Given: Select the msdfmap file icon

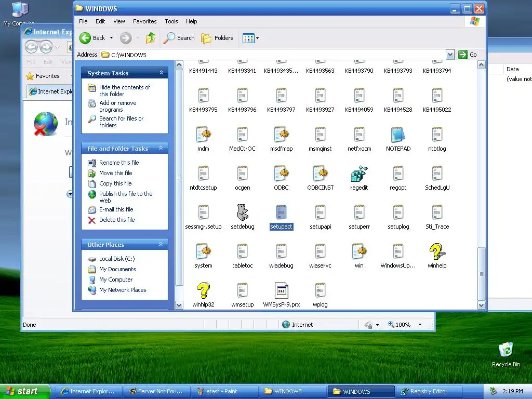Looking at the screenshot, I should [281, 135].
